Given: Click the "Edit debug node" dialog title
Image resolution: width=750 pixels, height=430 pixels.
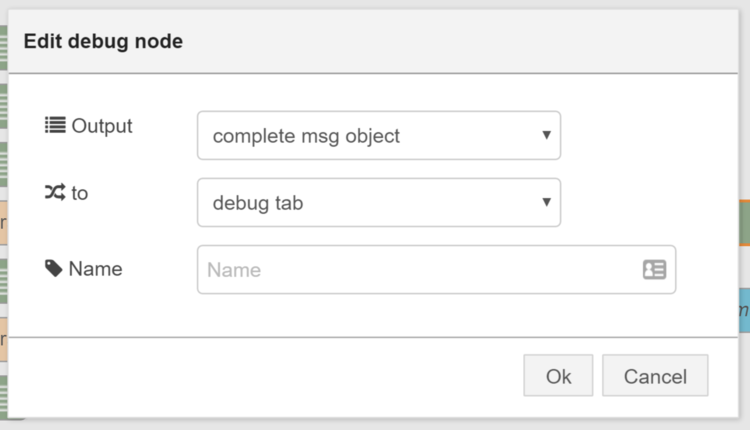Looking at the screenshot, I should point(103,41).
